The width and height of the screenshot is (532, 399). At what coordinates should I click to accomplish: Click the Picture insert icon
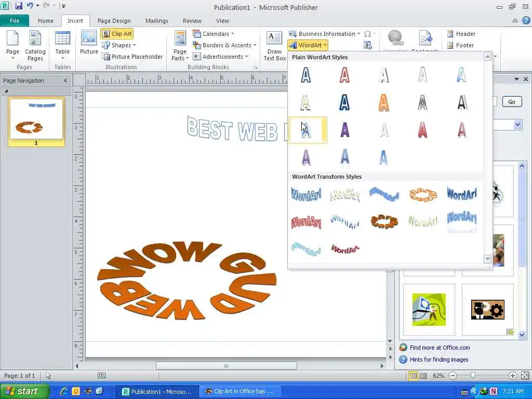point(89,43)
